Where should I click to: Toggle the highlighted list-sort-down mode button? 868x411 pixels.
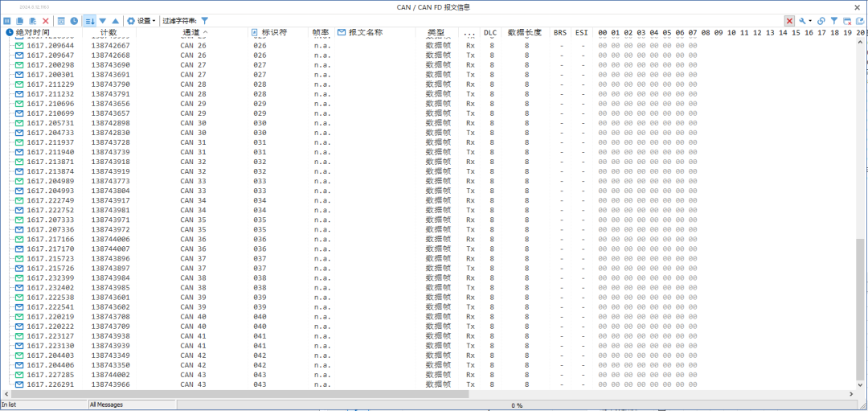click(90, 20)
